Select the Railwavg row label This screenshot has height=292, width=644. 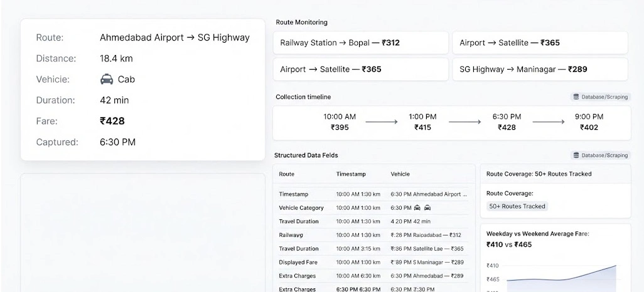(291, 235)
